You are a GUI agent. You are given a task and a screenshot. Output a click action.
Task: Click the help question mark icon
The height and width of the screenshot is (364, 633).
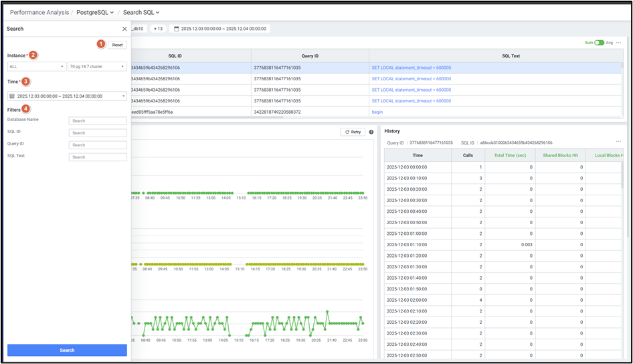371,132
